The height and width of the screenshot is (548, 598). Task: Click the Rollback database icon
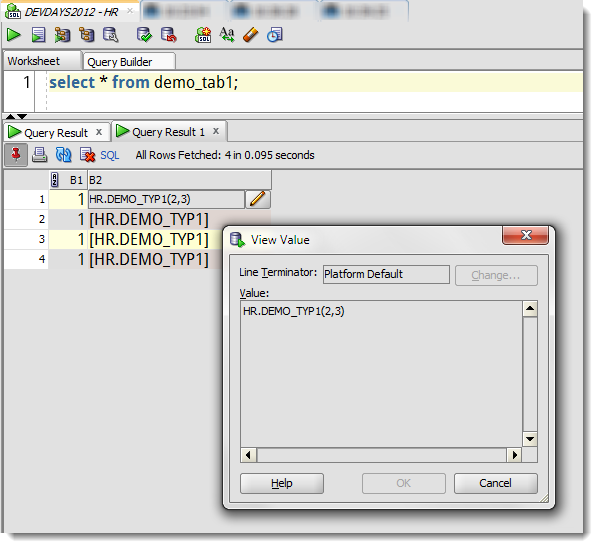169,35
